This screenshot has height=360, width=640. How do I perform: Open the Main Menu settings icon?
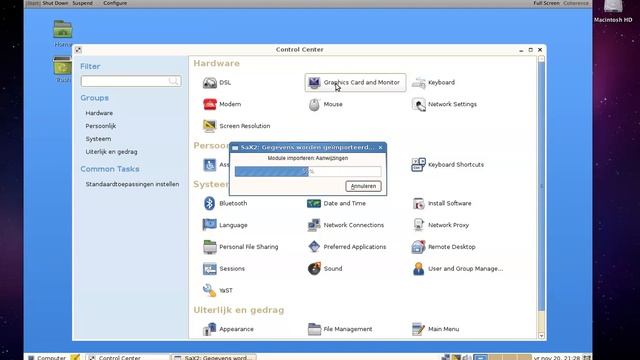point(436,329)
